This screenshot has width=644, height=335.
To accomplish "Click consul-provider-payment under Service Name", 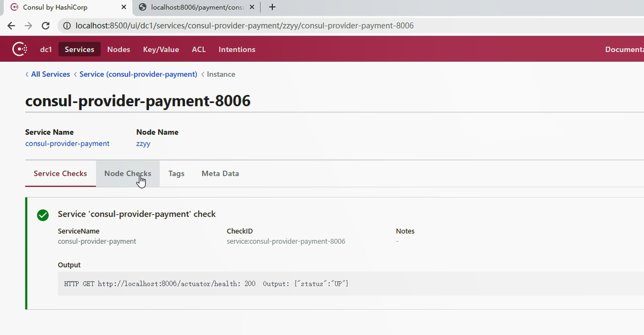I will [67, 143].
